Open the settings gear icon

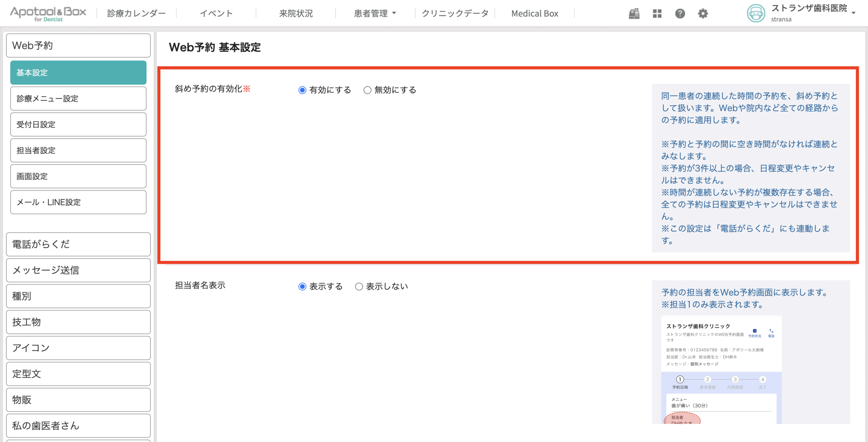pyautogui.click(x=703, y=14)
